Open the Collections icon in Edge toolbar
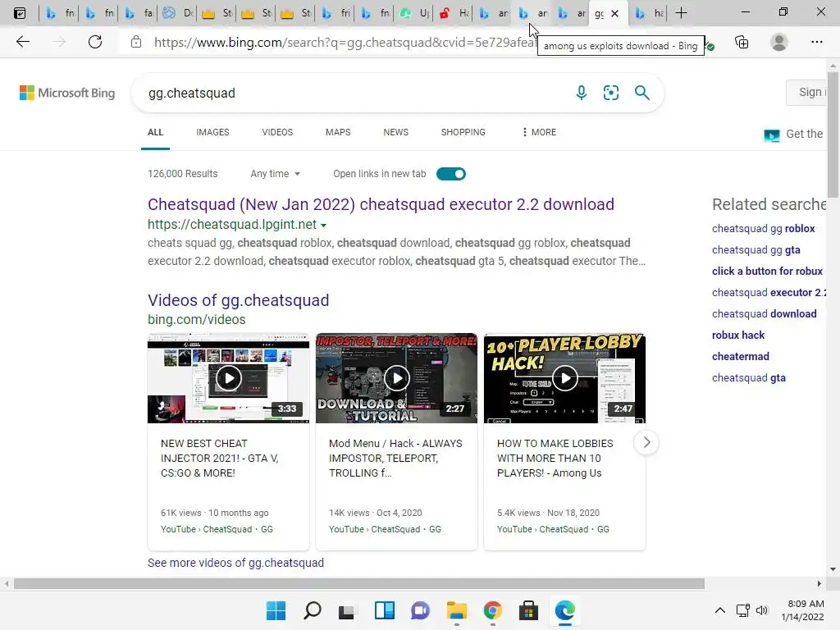Image resolution: width=840 pixels, height=630 pixels. [x=742, y=42]
